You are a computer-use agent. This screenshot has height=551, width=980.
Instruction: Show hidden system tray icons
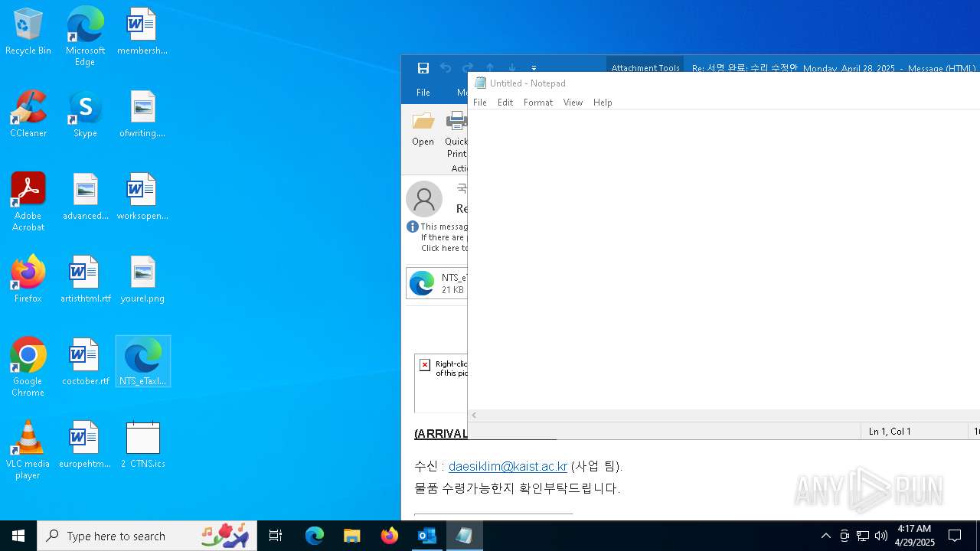point(825,536)
